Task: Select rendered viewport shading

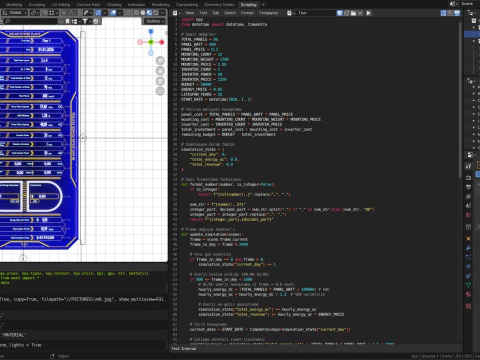Action: (x=156, y=13)
